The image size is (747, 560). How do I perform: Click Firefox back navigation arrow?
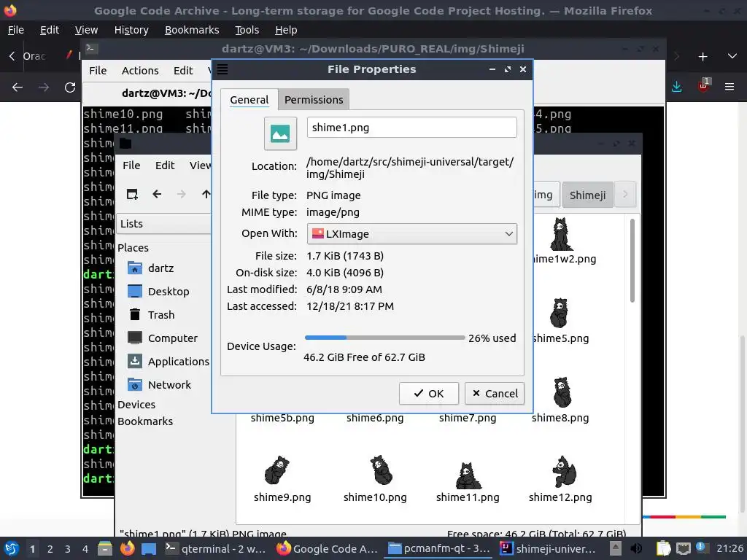click(18, 87)
